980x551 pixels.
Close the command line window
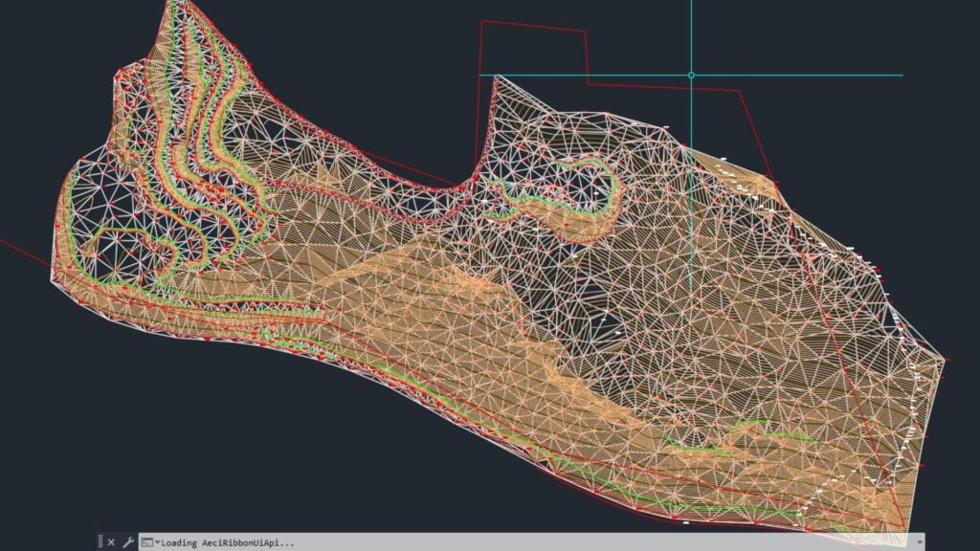[111, 542]
